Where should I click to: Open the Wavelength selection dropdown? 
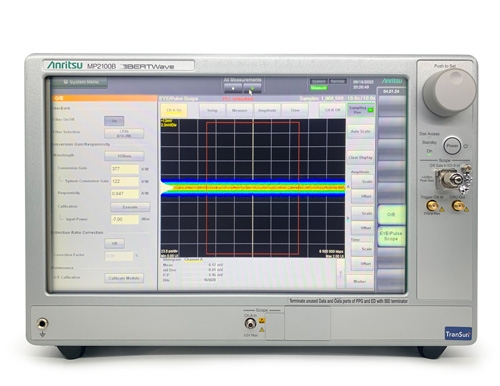tap(124, 156)
